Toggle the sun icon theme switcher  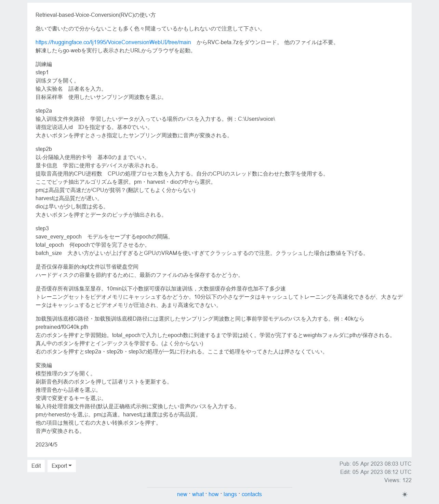coord(405,494)
